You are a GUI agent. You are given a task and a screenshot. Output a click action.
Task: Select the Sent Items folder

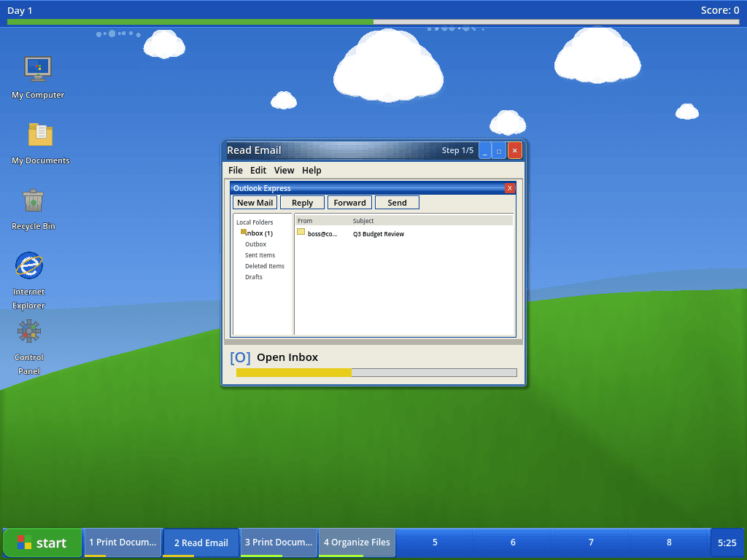[260, 254]
